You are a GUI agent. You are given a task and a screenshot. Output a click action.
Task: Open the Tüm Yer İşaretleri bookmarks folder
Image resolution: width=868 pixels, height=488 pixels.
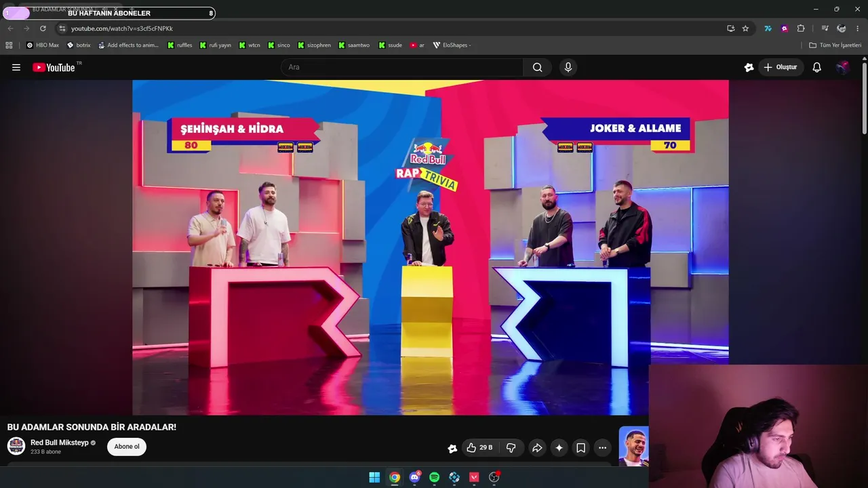(835, 45)
